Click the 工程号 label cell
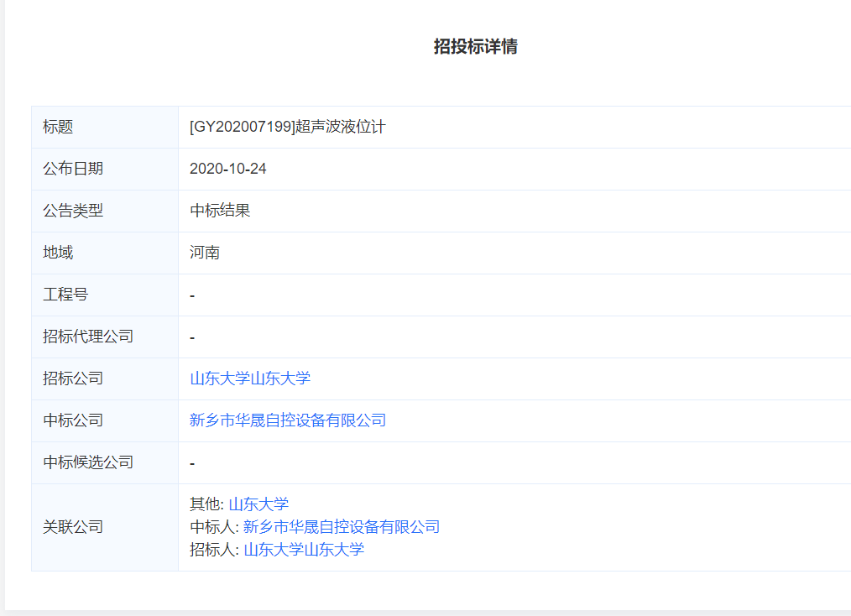 (105, 295)
